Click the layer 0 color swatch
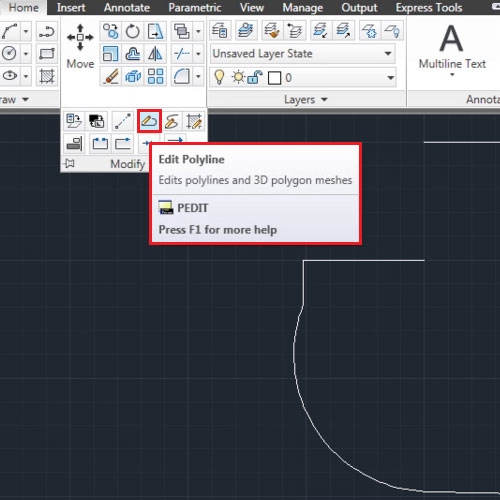Image resolution: width=500 pixels, height=500 pixels. 275,78
